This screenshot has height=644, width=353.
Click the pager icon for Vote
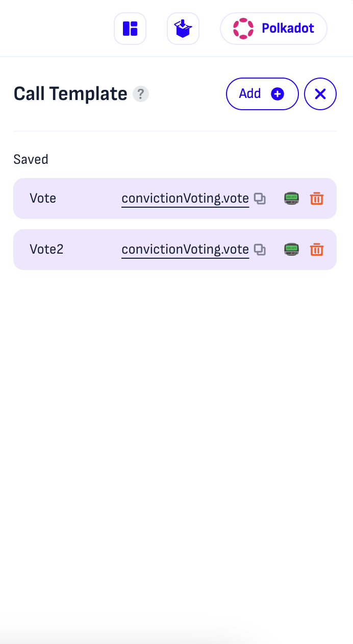coord(292,199)
